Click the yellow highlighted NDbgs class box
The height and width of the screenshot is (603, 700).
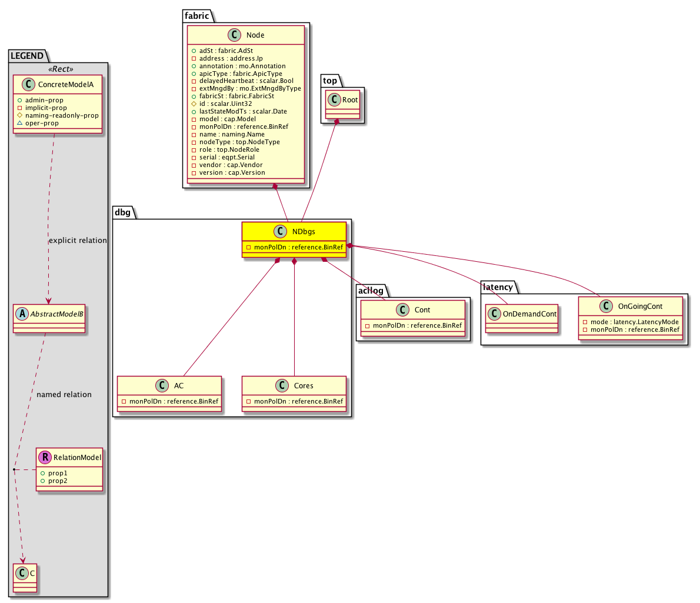(294, 239)
